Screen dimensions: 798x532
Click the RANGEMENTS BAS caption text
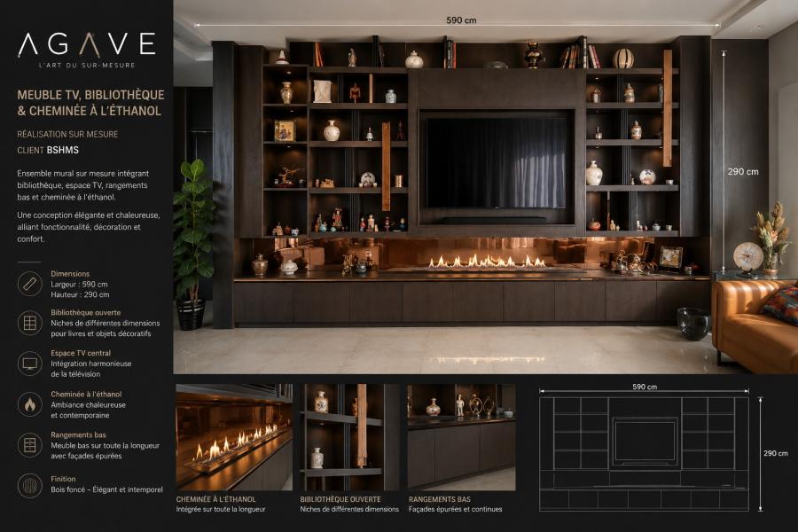(439, 499)
